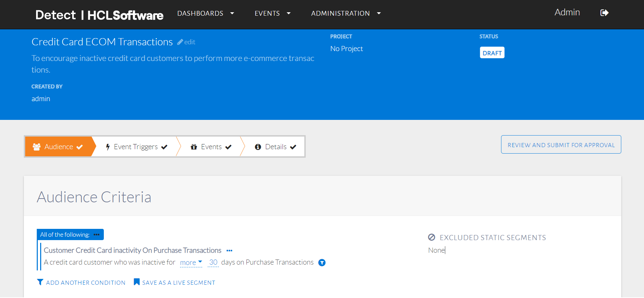644x298 pixels.
Task: Click the Audience Criteria heading
Action: (94, 197)
